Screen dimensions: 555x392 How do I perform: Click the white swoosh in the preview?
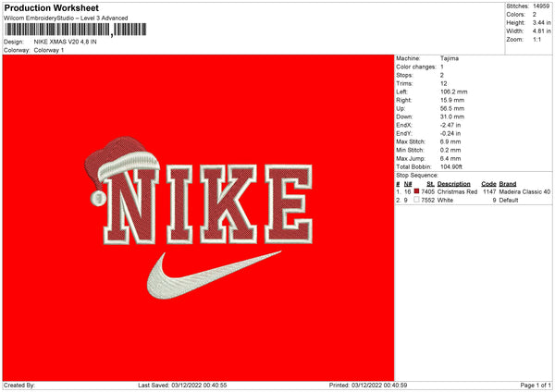pos(214,276)
